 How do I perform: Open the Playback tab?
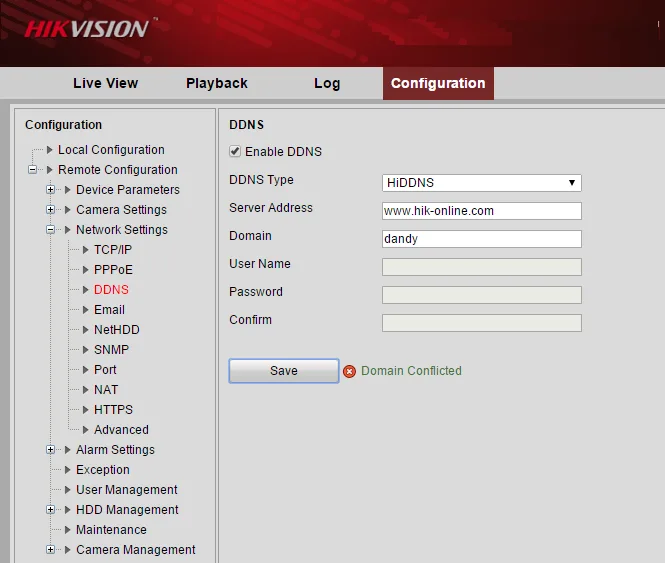tap(217, 83)
